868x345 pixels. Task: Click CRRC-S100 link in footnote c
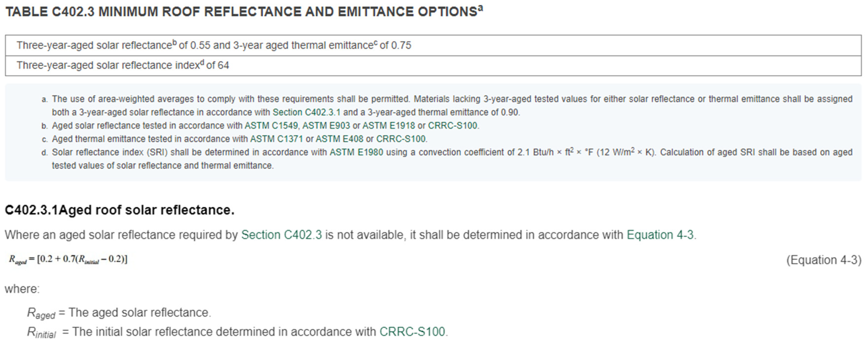pyautogui.click(x=401, y=139)
